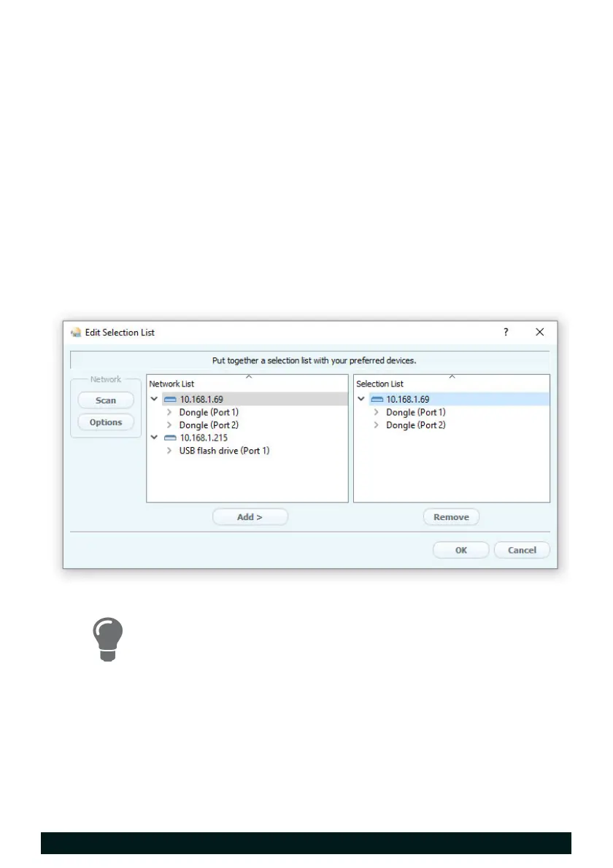Collapse 10.168.1.215 in the Network List
613x868 pixels.
pos(154,438)
